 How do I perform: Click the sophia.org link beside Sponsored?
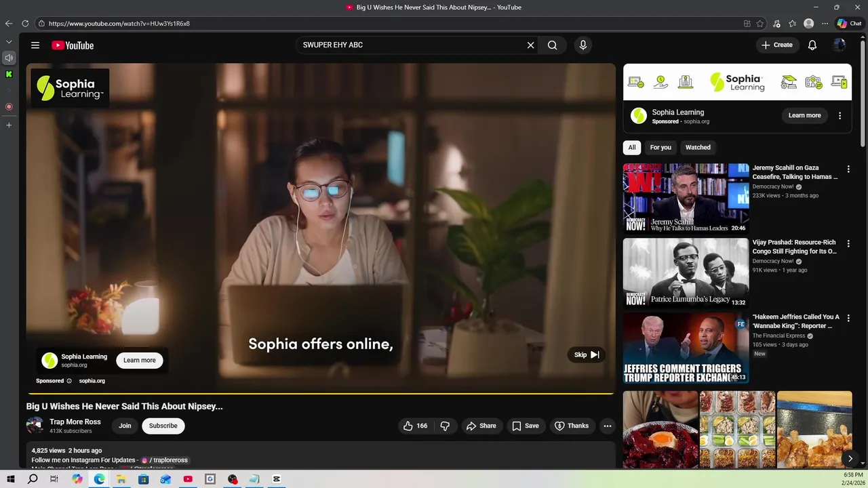click(x=92, y=381)
